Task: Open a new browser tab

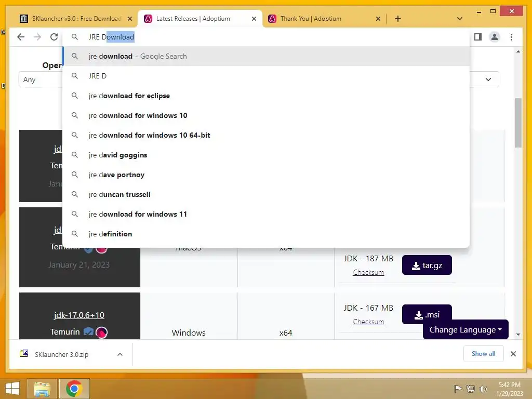Action: pyautogui.click(x=398, y=19)
